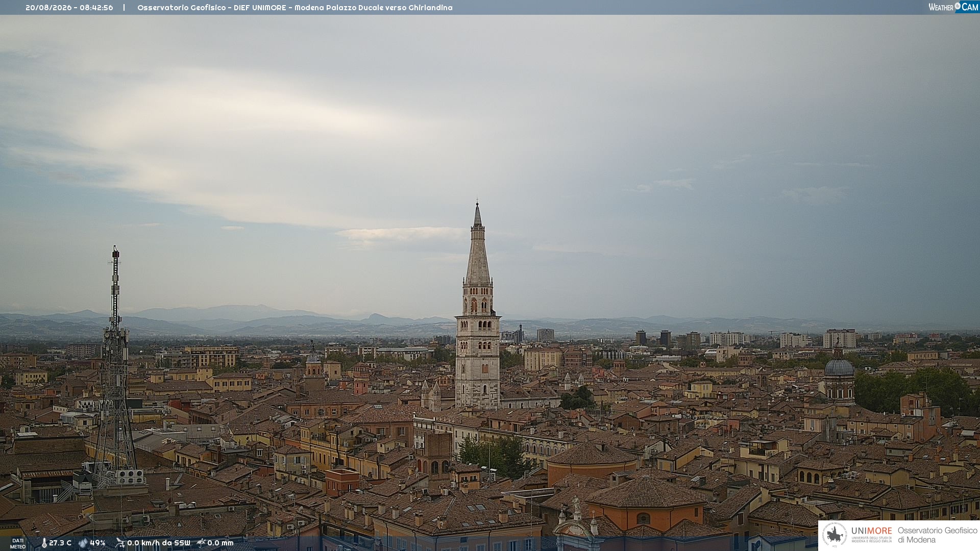Click the WeatherCam logo
This screenshot has width=980, height=551.
[x=953, y=7]
